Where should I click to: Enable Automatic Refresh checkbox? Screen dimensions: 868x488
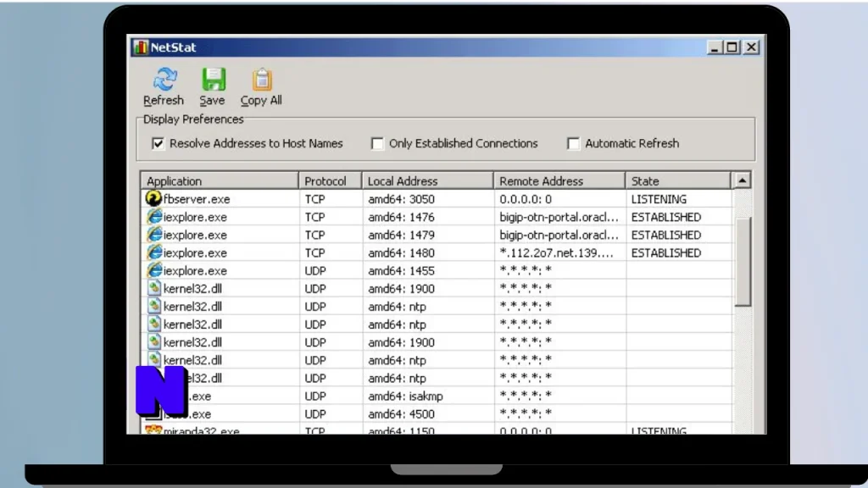(574, 143)
